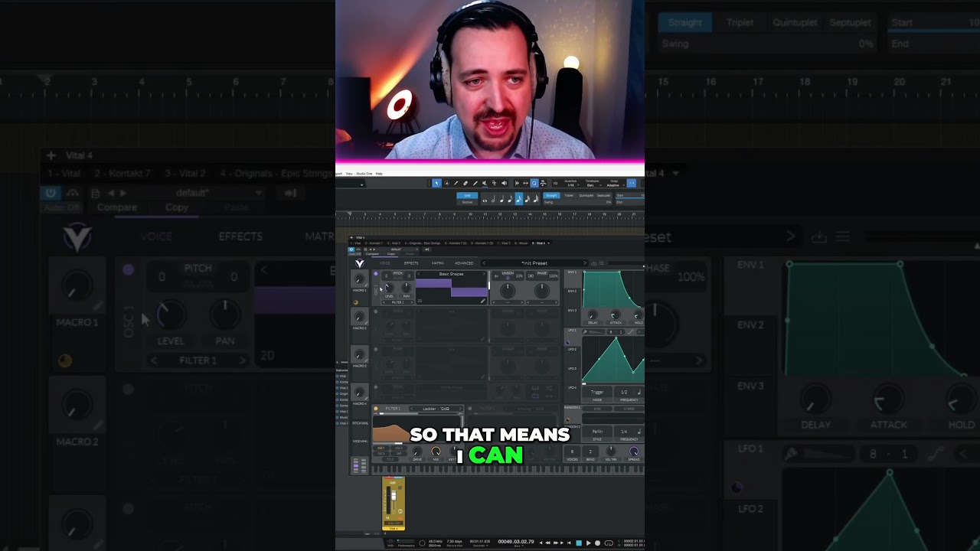
Task: Click the save preset icon in Vital
Action: click(x=593, y=263)
